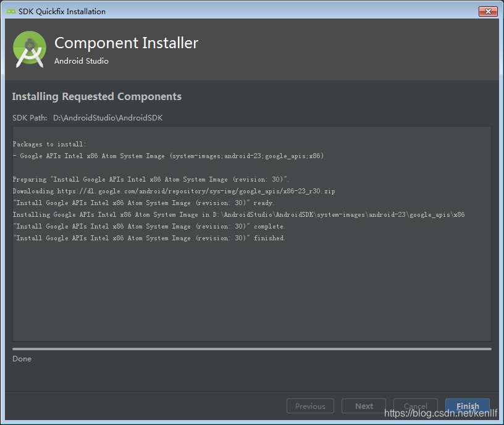Click the 'Installing Google APIs' path log line
The image size is (504, 425).
[x=239, y=215]
